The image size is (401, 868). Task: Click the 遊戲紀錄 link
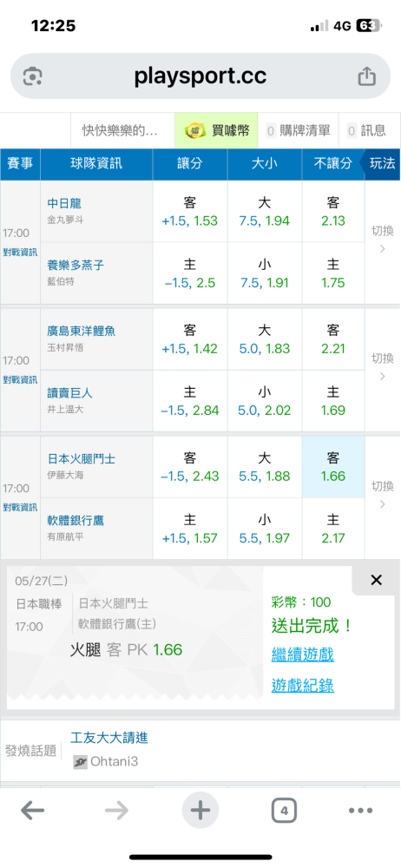[x=303, y=686]
